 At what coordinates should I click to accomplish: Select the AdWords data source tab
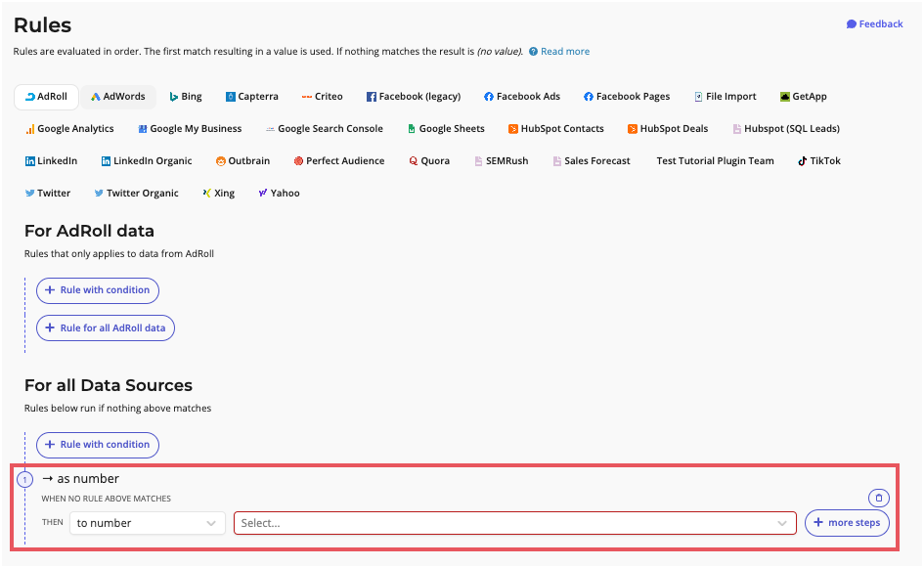pyautogui.click(x=118, y=97)
